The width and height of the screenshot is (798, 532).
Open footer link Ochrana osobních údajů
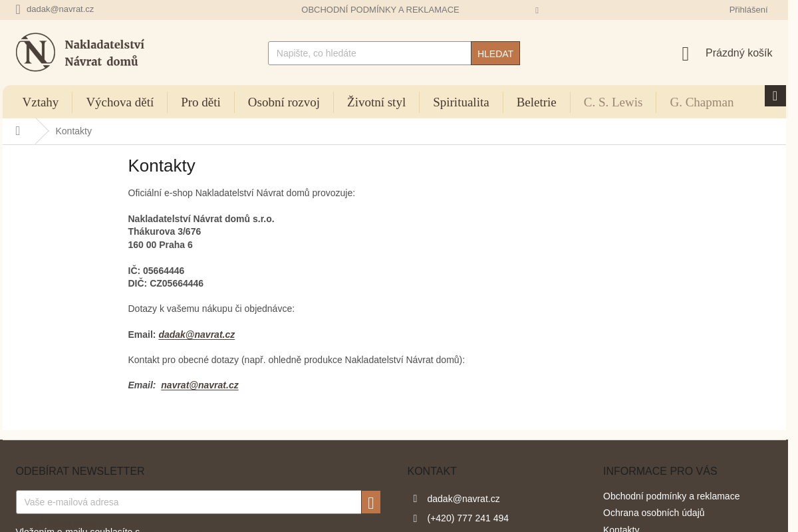[653, 513]
